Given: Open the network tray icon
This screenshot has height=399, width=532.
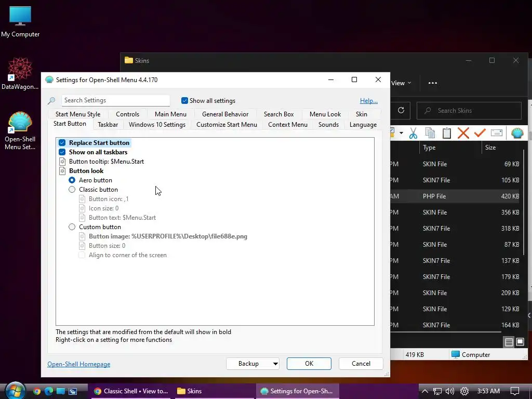Looking at the screenshot, I should 437,391.
